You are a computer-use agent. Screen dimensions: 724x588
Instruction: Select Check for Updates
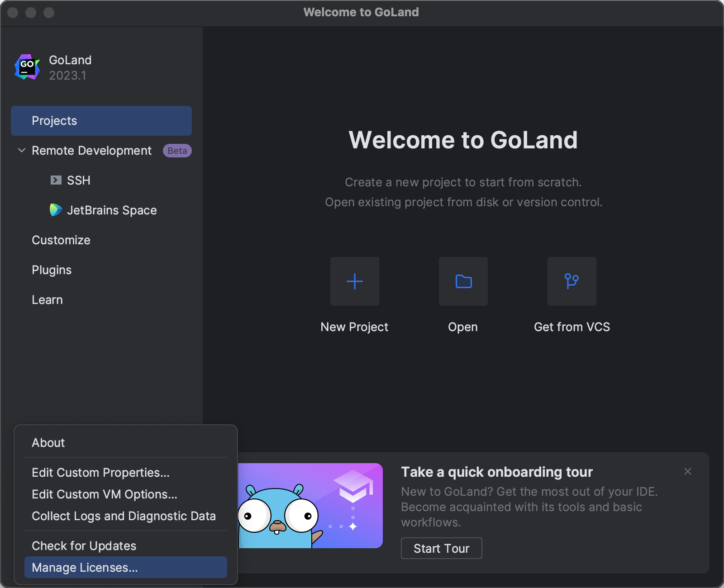pyautogui.click(x=84, y=545)
